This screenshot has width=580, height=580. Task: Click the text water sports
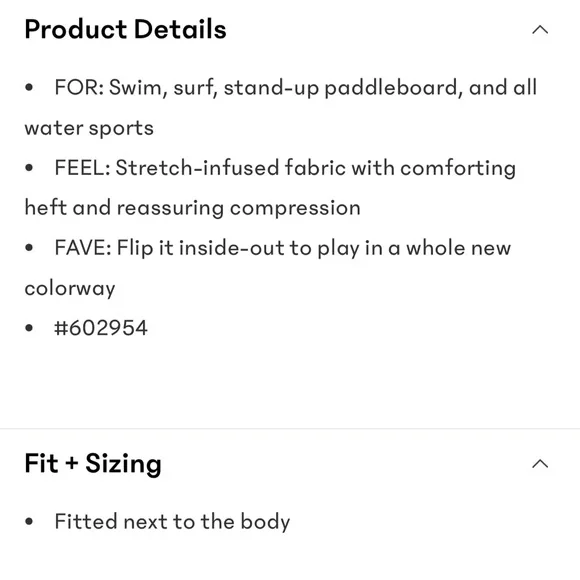point(89,129)
